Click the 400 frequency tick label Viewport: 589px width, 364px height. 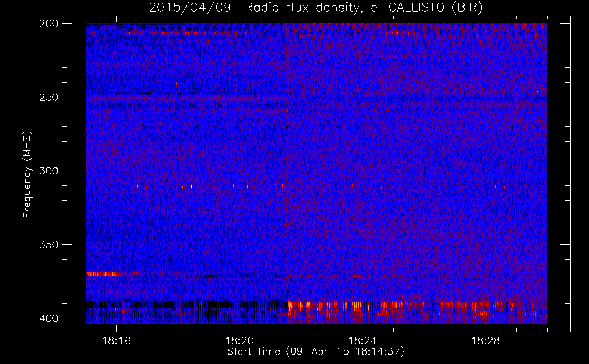pos(49,318)
